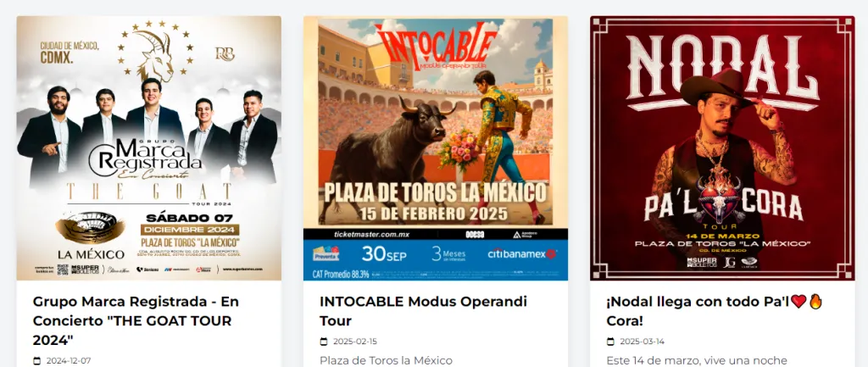Click calendar icon beside 2025-03-14
Screen dimensions: 868x367
[x=610, y=342]
